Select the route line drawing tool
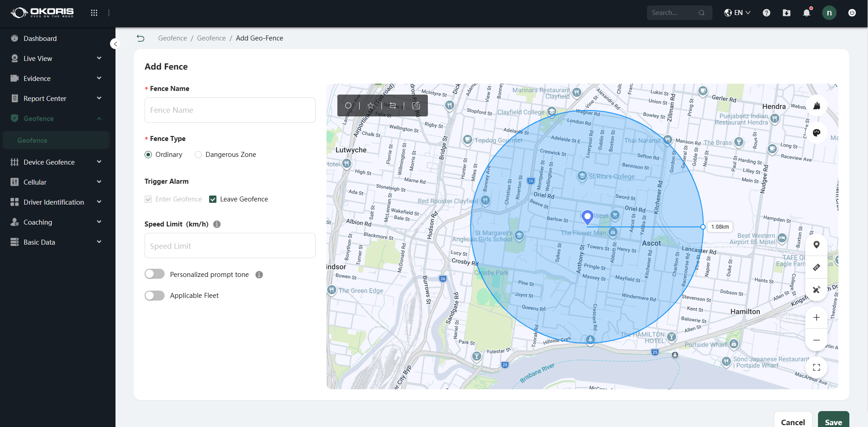 (392, 105)
